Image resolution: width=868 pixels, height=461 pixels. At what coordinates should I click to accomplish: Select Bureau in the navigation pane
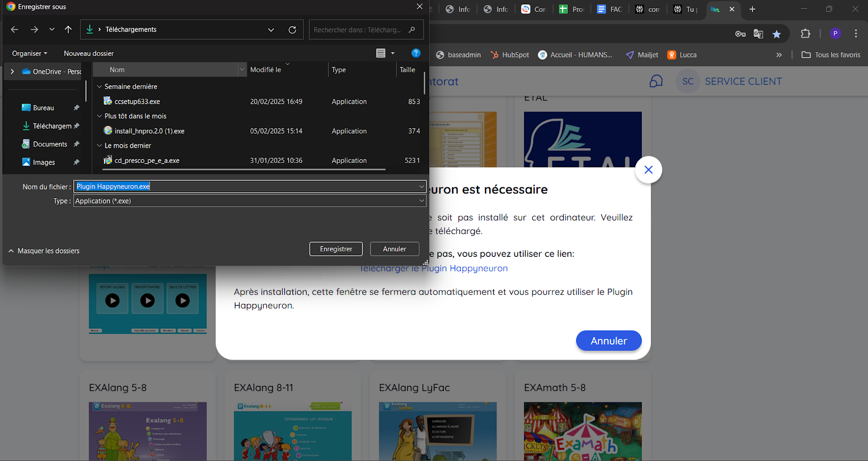coord(43,108)
